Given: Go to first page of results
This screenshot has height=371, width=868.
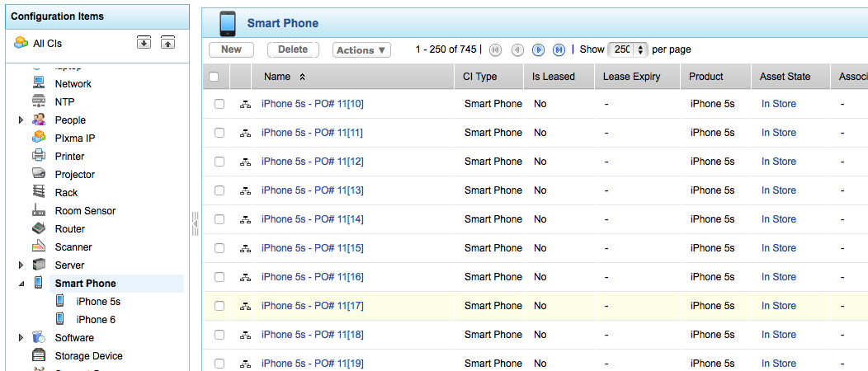Looking at the screenshot, I should 495,49.
